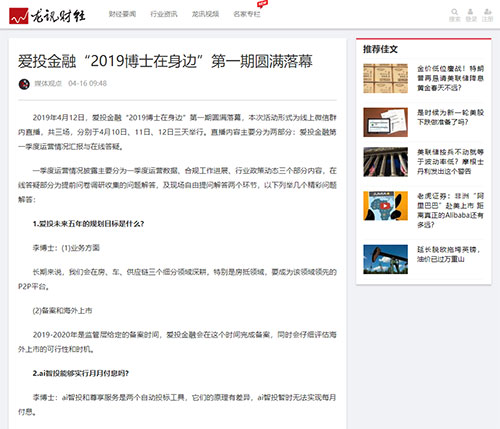Open the tablet documents article thumbnail
The image size is (500, 429).
pyautogui.click(x=385, y=122)
